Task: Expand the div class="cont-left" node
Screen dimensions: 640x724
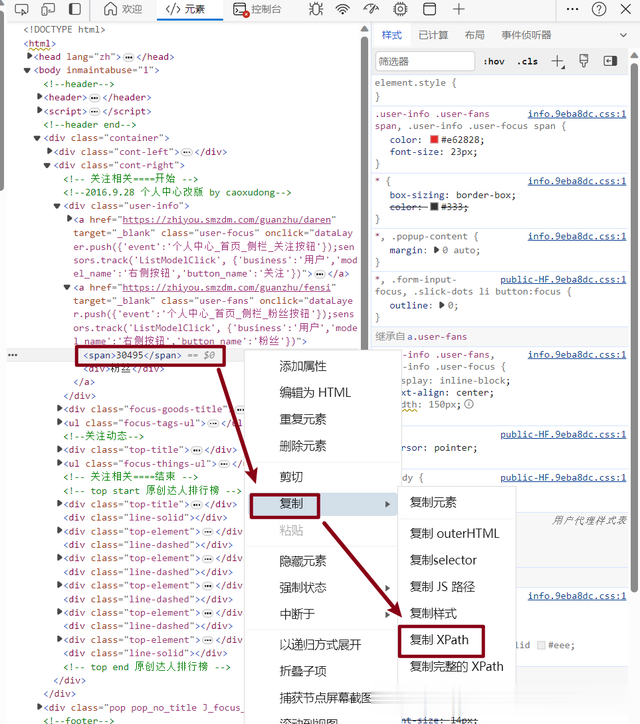Action: (50, 151)
